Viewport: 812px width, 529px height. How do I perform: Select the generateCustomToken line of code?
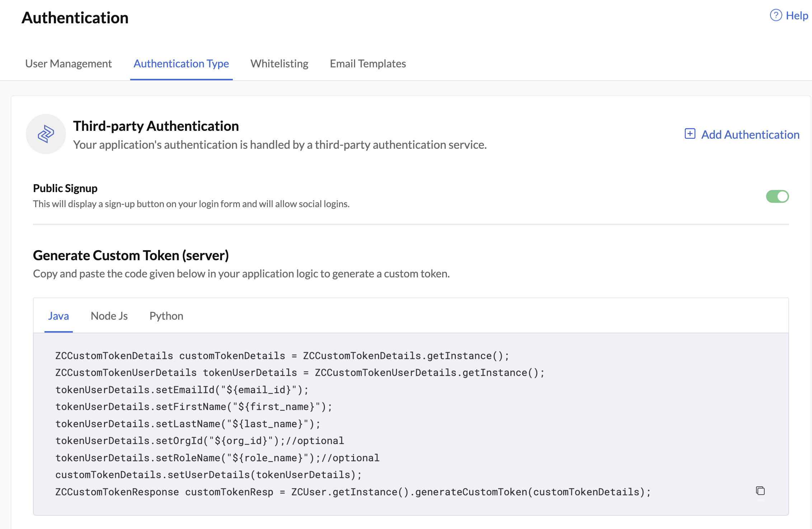click(353, 492)
